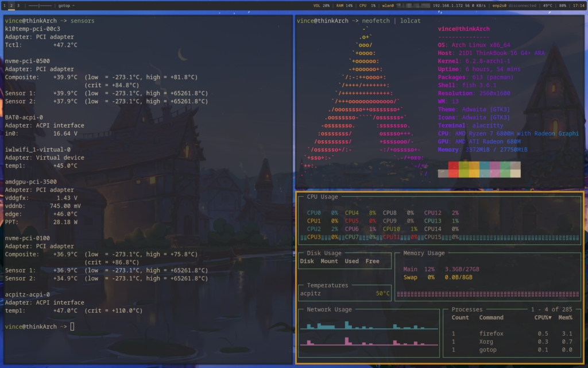This screenshot has width=588, height=368.
Task: Click the RAM 14% status module
Action: tap(345, 5)
